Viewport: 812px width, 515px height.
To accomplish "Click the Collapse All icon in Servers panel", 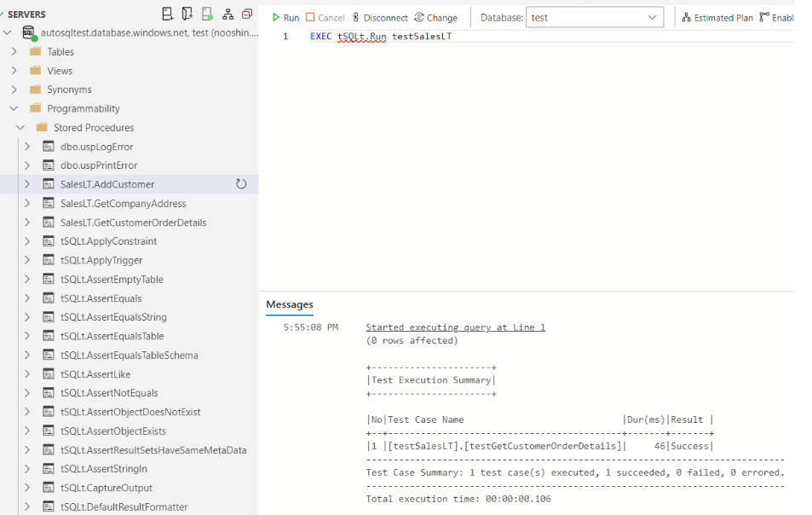I will 247,14.
